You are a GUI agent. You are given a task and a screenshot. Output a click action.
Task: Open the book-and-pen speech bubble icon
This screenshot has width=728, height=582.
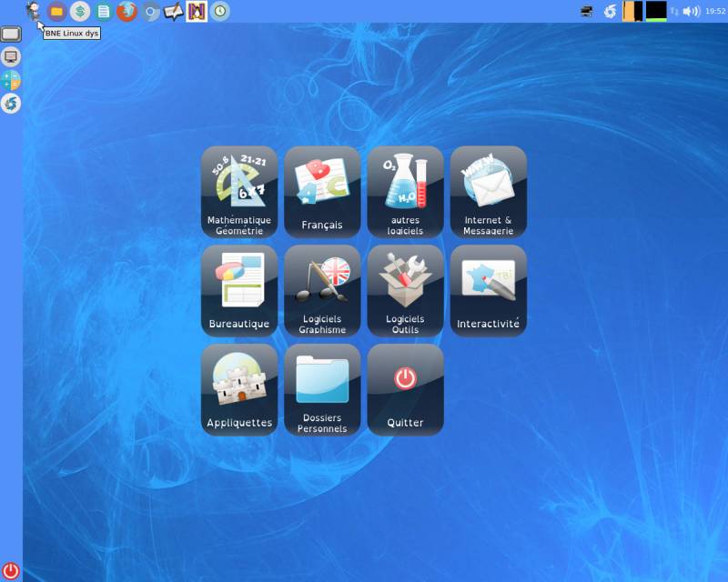(x=173, y=11)
